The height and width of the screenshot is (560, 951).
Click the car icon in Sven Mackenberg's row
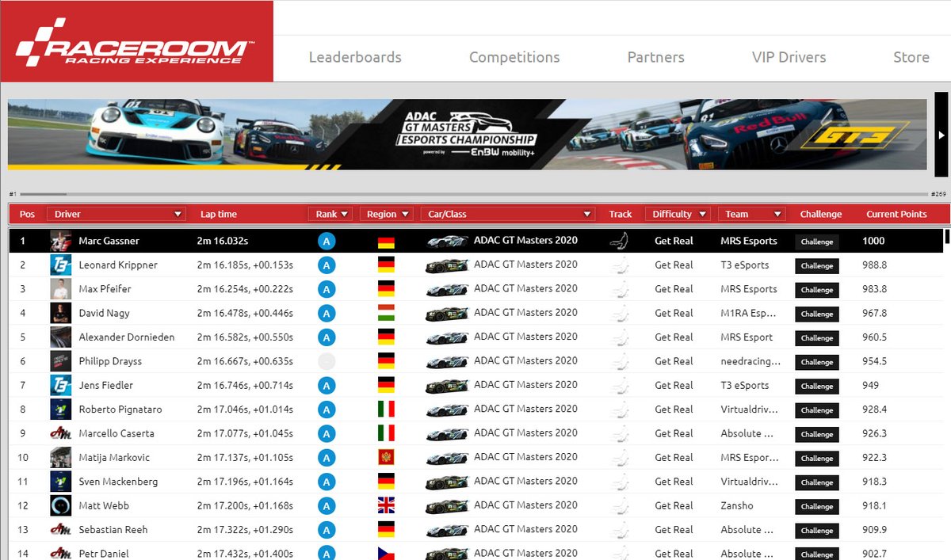click(447, 482)
